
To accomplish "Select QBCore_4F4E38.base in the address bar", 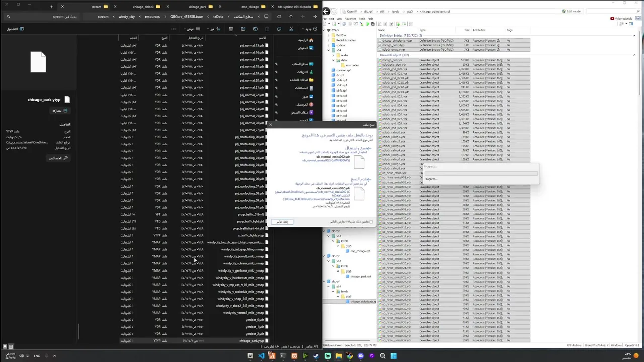I will pos(187,17).
